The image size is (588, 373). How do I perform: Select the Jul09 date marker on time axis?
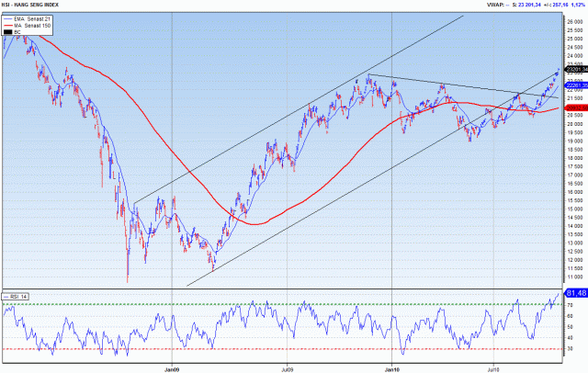[x=286, y=366]
